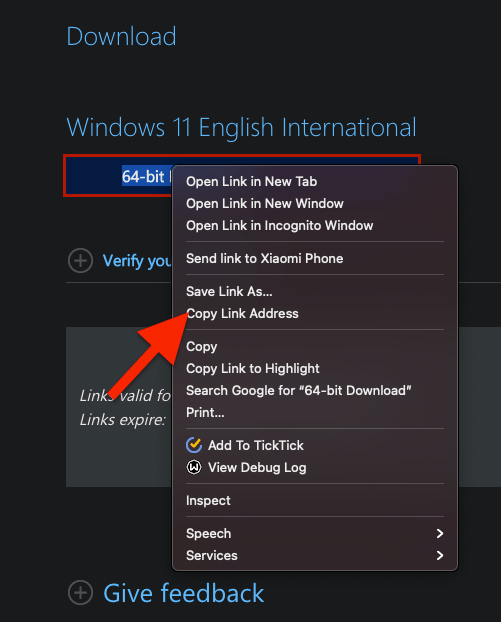Viewport: 501px width, 622px height.
Task: Expand the Give feedback section
Action: [184, 593]
